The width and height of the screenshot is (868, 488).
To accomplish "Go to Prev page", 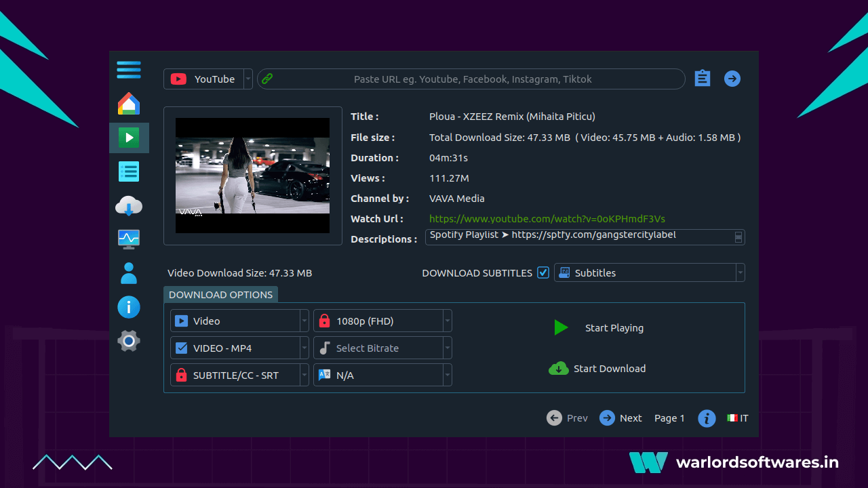I will [568, 418].
